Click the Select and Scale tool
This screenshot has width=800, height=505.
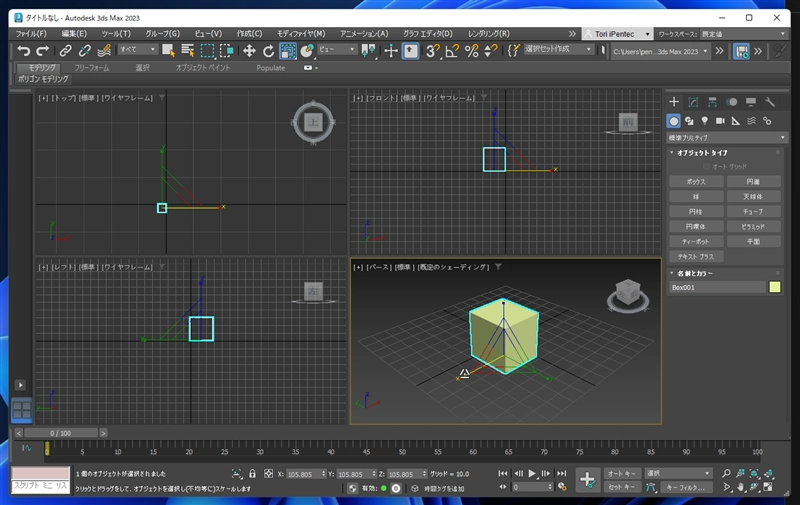click(x=288, y=50)
